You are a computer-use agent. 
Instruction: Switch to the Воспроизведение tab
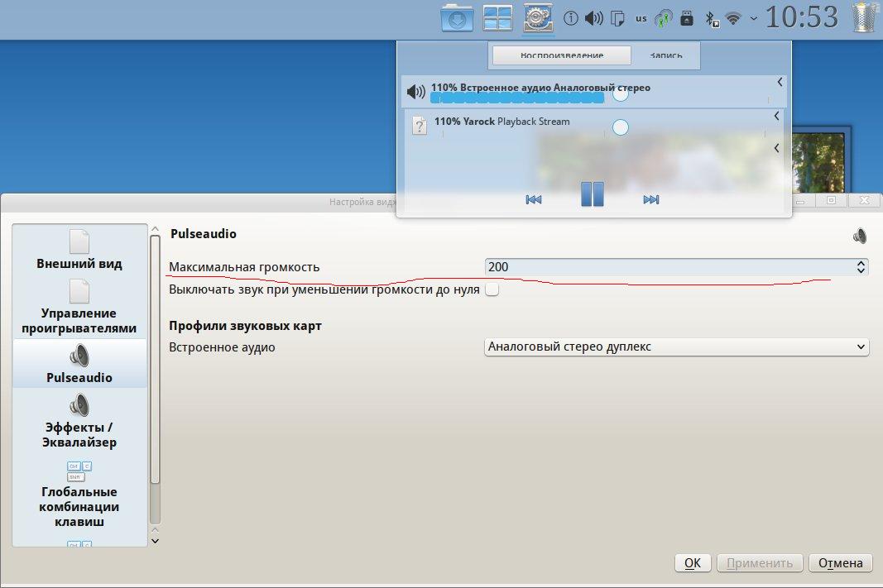[561, 55]
